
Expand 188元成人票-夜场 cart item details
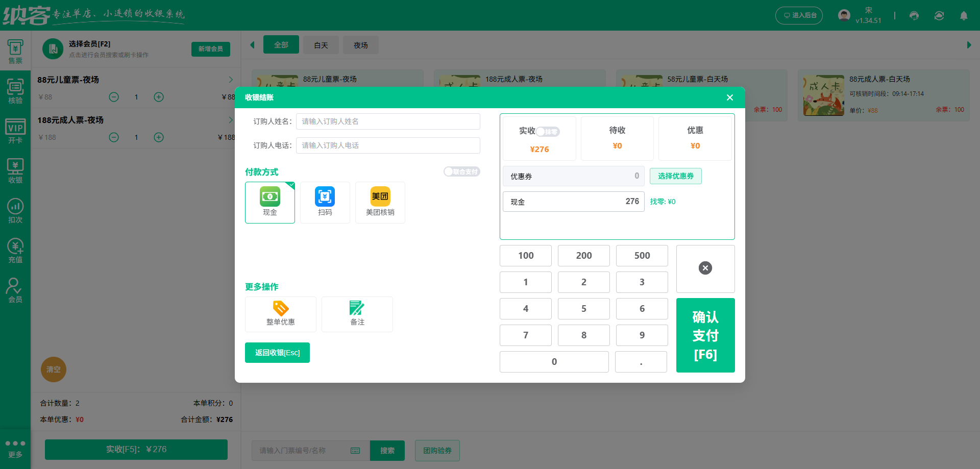pyautogui.click(x=231, y=120)
